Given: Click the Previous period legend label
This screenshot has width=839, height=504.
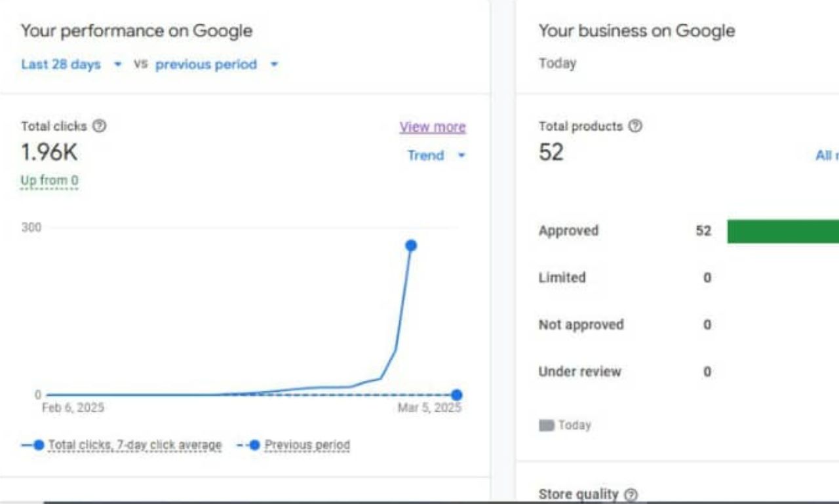Looking at the screenshot, I should coord(307,445).
